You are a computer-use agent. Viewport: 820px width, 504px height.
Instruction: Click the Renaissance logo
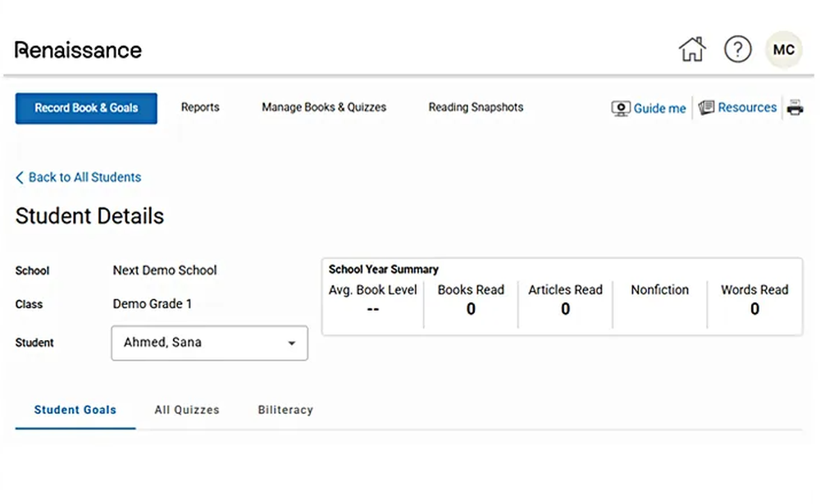pyautogui.click(x=77, y=50)
